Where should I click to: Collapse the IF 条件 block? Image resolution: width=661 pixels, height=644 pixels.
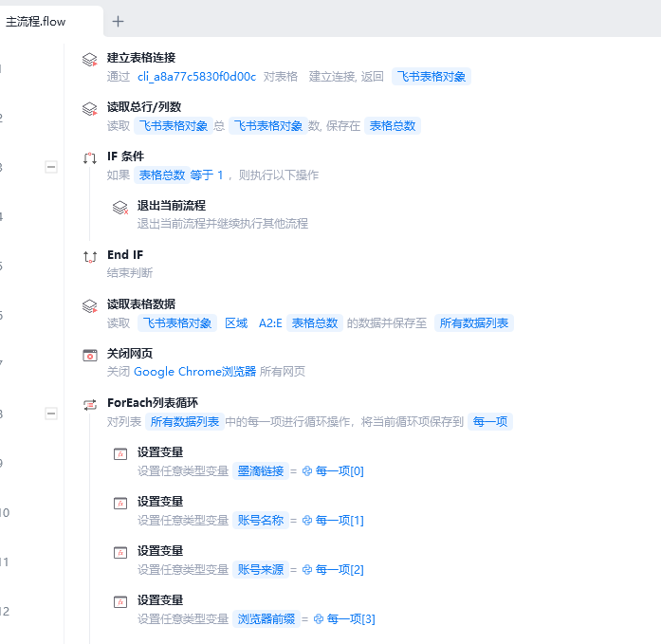coord(51,167)
